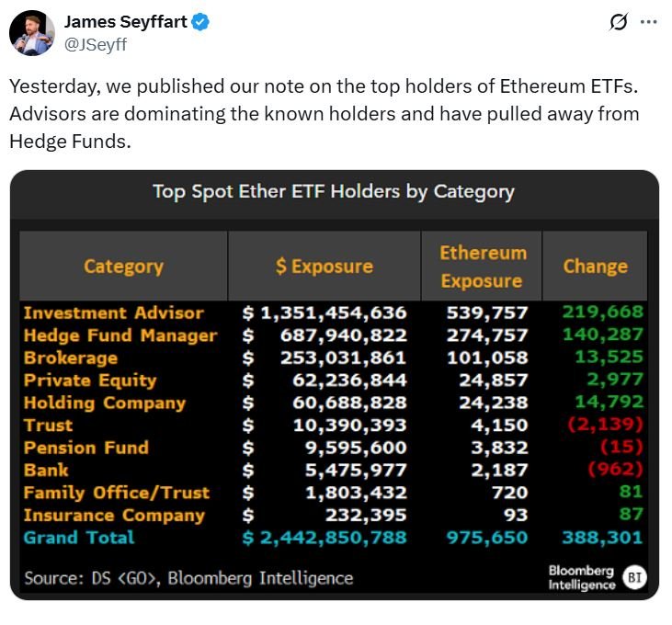The height and width of the screenshot is (625, 672).
Task: Open the @JSeyff handle link
Action: (97, 42)
